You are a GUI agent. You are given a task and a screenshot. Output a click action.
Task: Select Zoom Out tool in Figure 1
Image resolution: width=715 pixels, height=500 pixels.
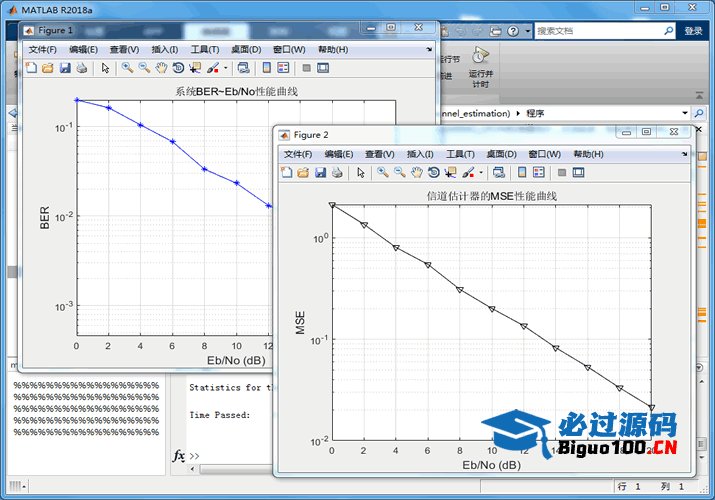(x=144, y=68)
